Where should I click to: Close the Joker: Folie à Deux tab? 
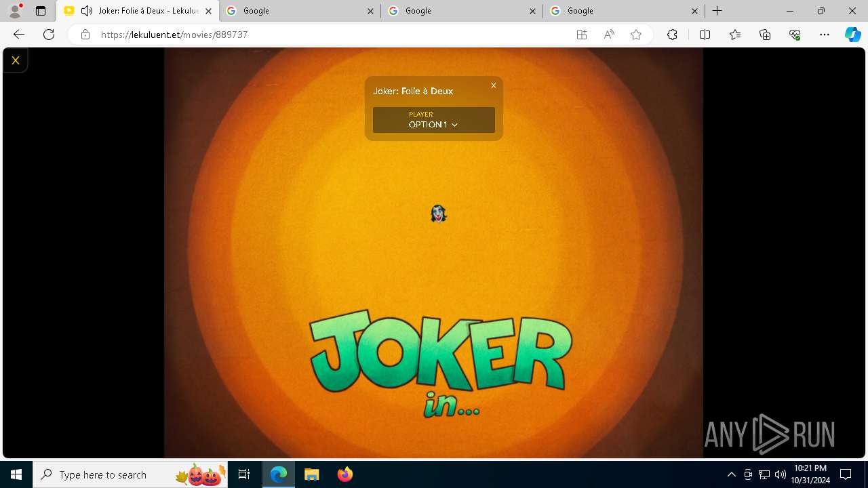[209, 11]
